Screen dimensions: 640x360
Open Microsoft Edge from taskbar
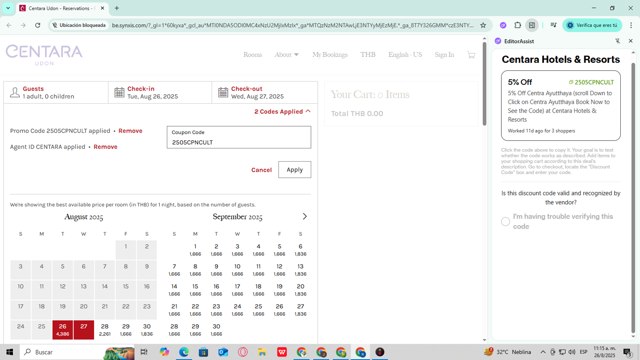184,352
